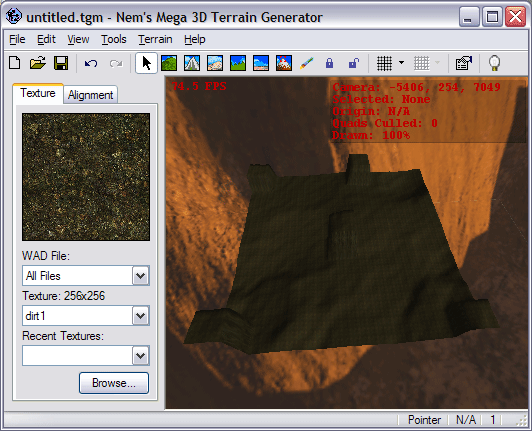The image size is (532, 431).
Task: Expand the grid options dropdown arrow
Action: coord(401,63)
